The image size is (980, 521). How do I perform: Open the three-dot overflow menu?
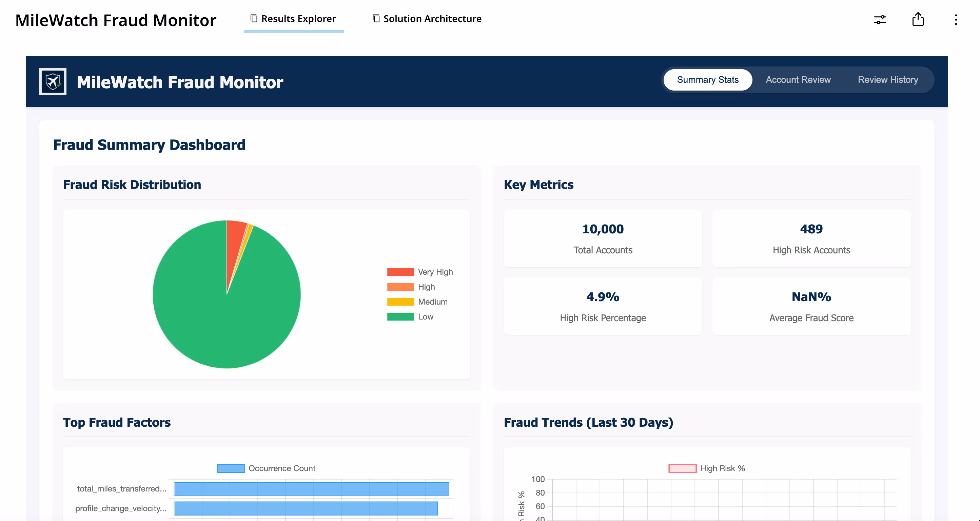[x=956, y=20]
